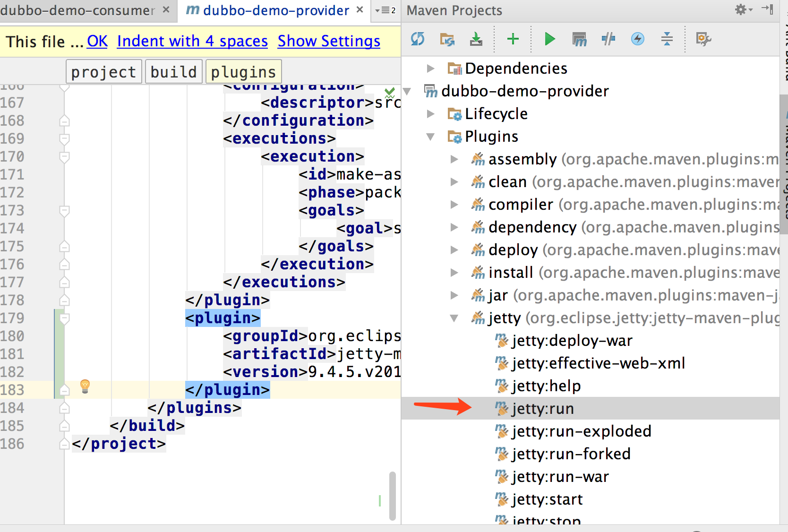Click OK in the indent notification

click(97, 41)
